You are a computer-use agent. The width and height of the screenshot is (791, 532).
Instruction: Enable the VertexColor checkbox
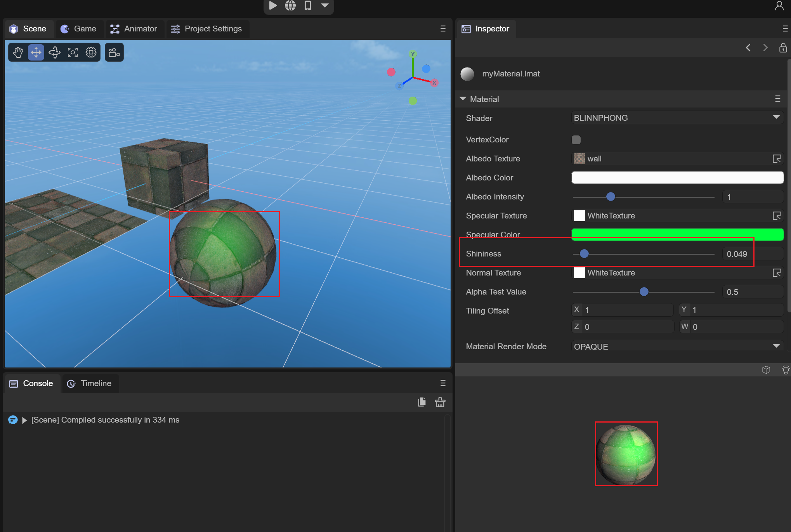[576, 140]
